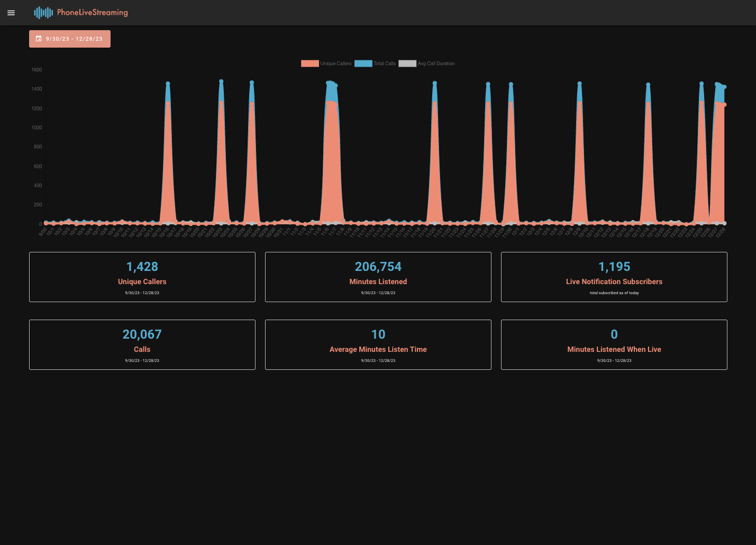Click the calendar icon in date button
756x545 pixels.
tap(39, 39)
